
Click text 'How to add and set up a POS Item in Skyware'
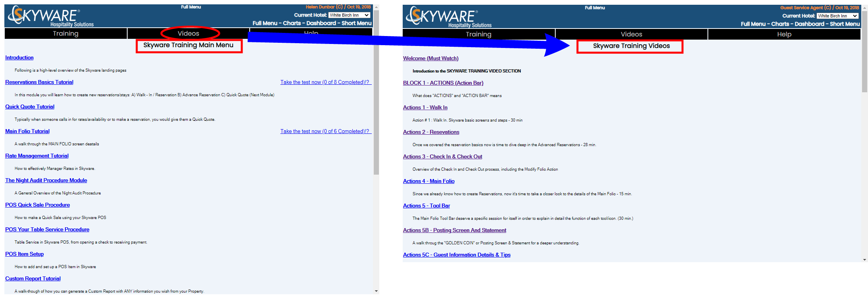point(55,267)
